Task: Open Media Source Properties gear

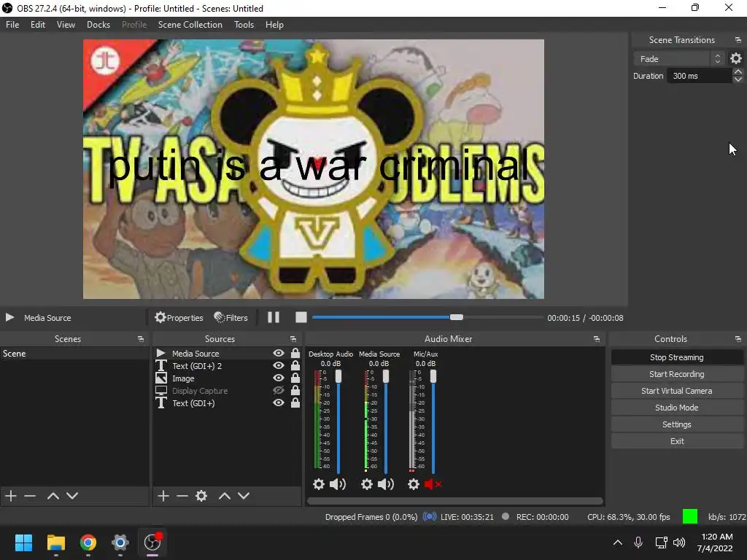Action: coord(179,318)
